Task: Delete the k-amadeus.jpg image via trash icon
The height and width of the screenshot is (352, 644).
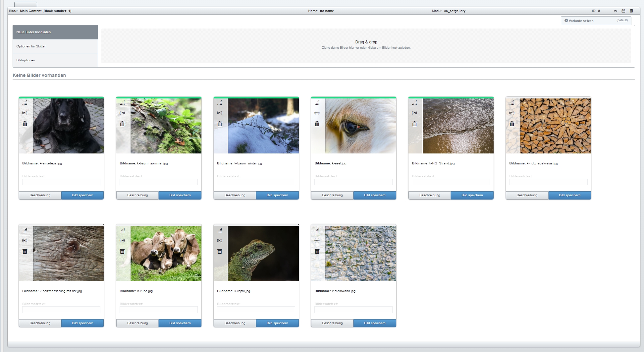Action: (x=25, y=124)
